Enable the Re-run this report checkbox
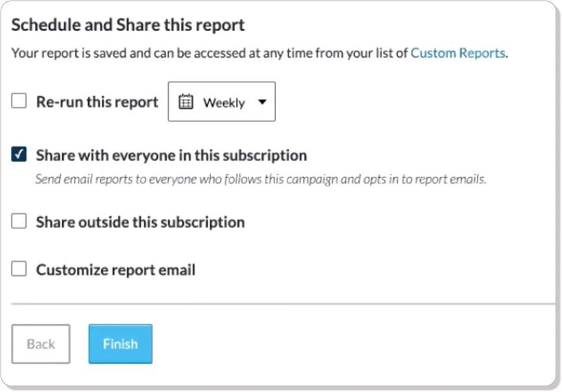The image size is (562, 392). tap(19, 101)
